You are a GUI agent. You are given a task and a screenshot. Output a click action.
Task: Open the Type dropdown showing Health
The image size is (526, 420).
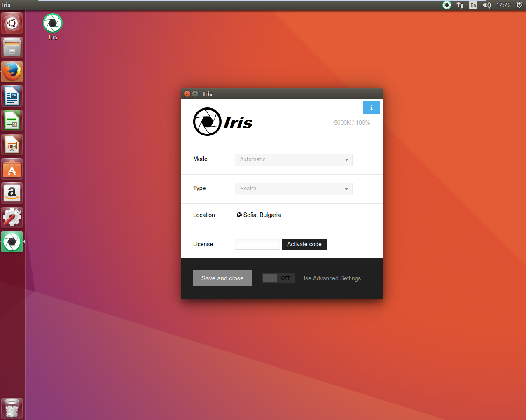tap(293, 189)
